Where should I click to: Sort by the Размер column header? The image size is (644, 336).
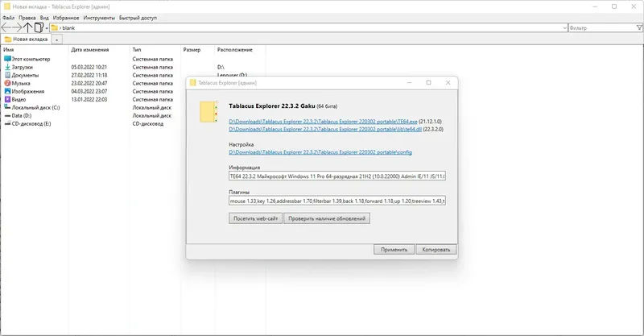tap(192, 50)
